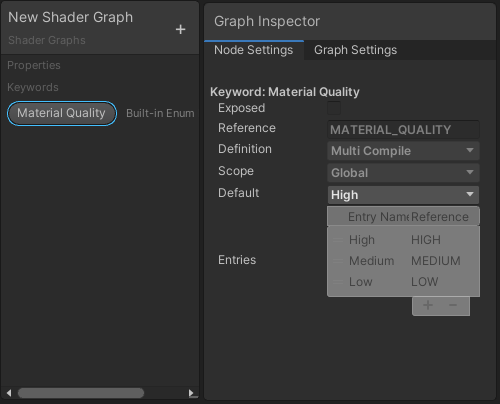
Task: Click the right scroll arrow in blackboard
Action: (x=191, y=393)
